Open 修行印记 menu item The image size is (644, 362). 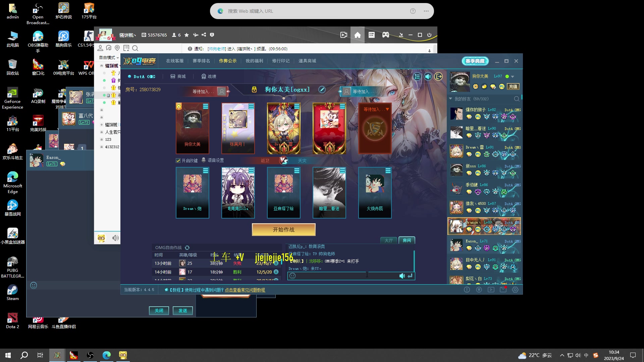point(281,61)
